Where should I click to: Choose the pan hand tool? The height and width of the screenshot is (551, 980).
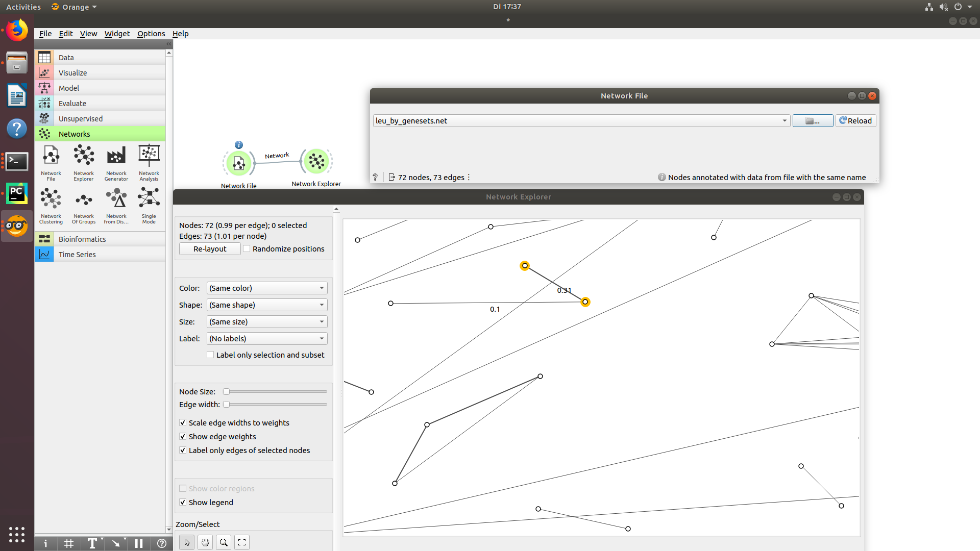click(205, 542)
